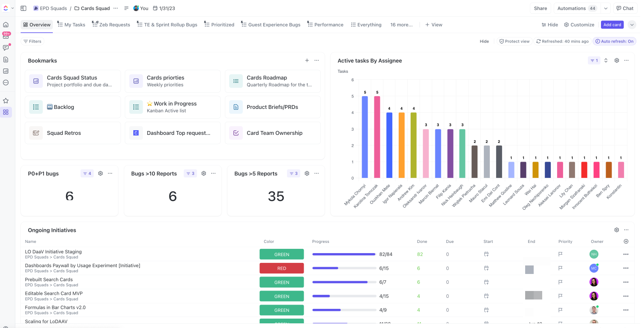Image resolution: width=644 pixels, height=328 pixels.
Task: Click the Automations 44 button
Action: click(578, 8)
